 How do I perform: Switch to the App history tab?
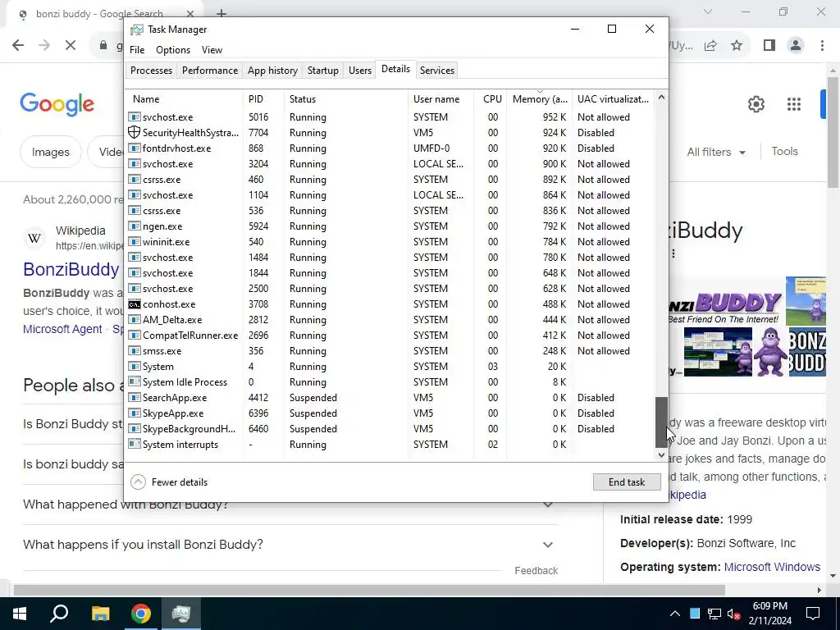pyautogui.click(x=272, y=71)
